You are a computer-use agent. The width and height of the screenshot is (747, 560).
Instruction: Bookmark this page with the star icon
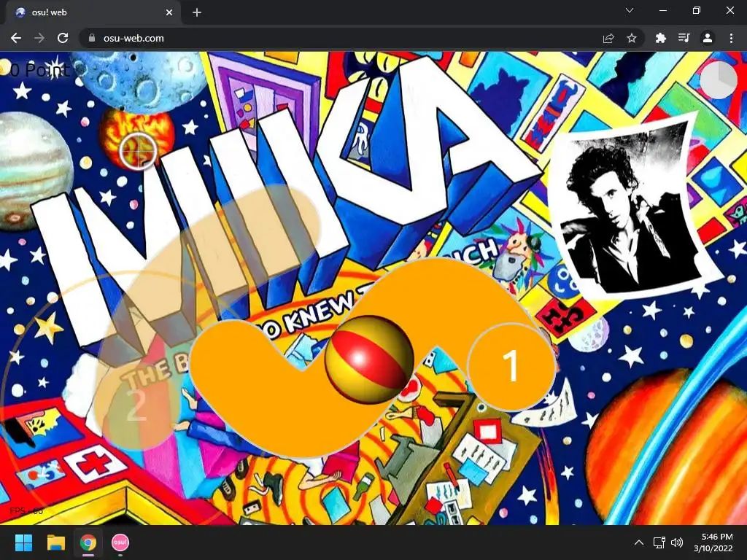[x=632, y=38]
